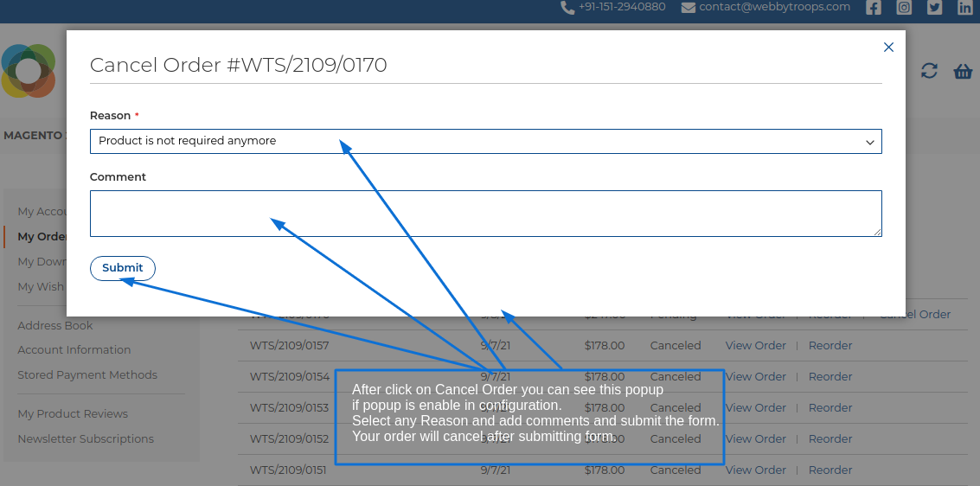Screen dimensions: 980x486
Task: Open the shopping basket icon
Action: point(963,71)
